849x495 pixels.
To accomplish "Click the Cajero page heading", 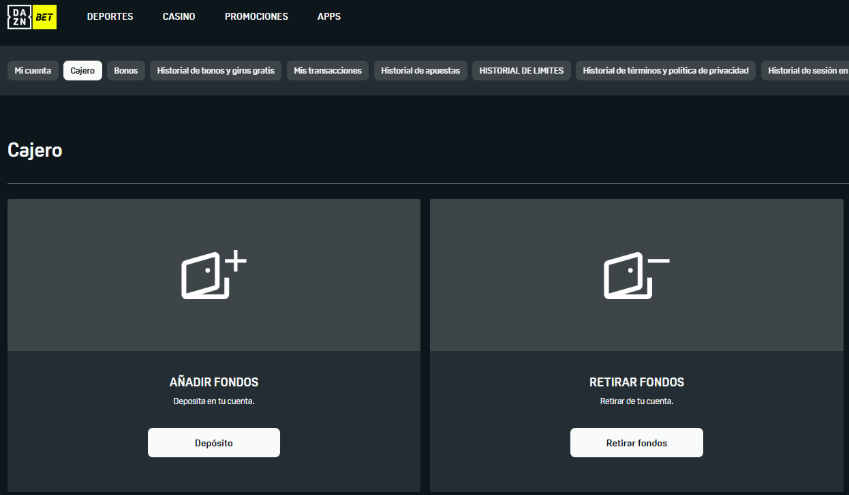I will pyautogui.click(x=35, y=150).
